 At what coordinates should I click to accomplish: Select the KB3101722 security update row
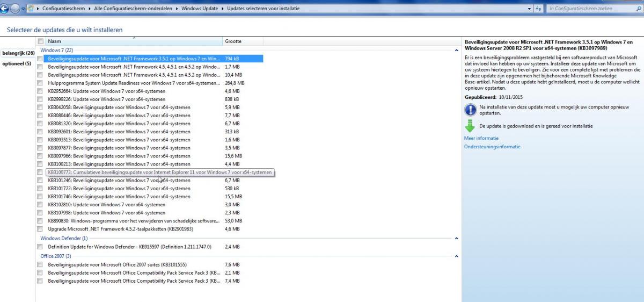(150, 189)
